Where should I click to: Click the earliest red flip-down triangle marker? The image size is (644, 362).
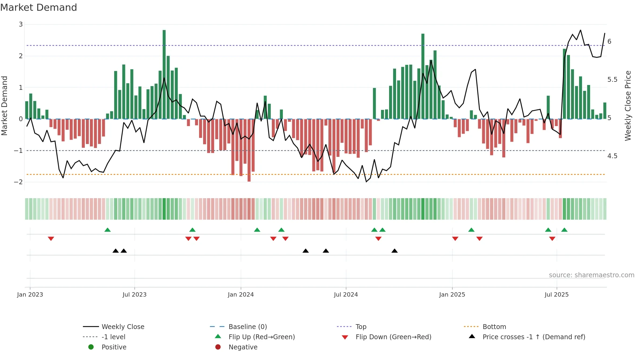pyautogui.click(x=51, y=239)
